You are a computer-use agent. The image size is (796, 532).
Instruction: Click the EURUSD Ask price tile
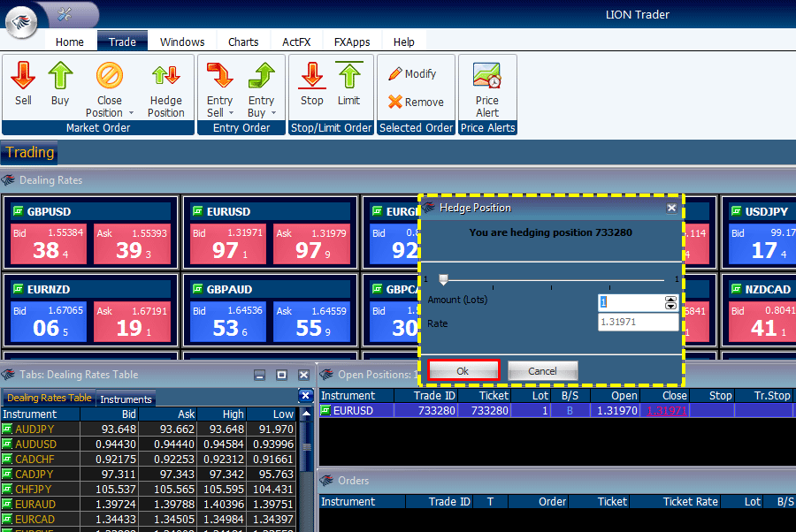coord(311,245)
